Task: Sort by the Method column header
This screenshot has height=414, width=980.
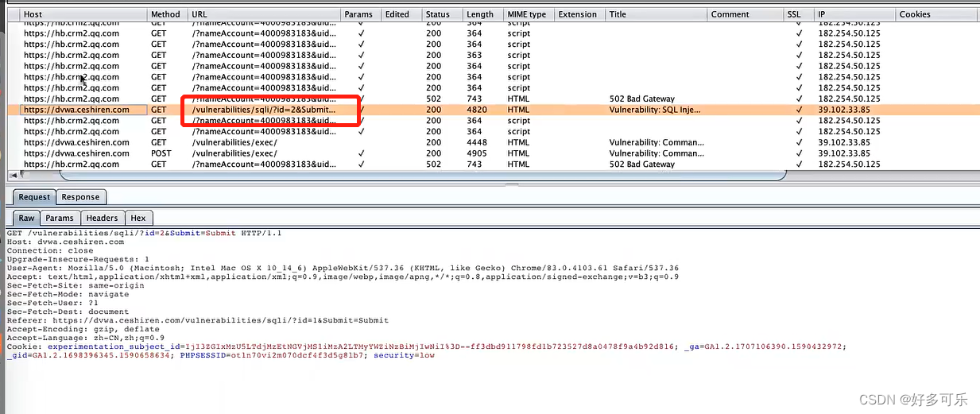Action: (x=167, y=14)
